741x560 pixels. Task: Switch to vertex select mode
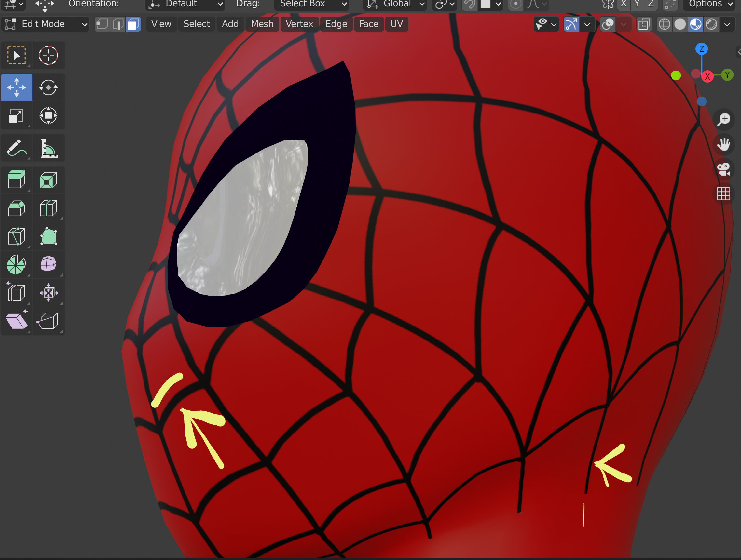click(102, 24)
